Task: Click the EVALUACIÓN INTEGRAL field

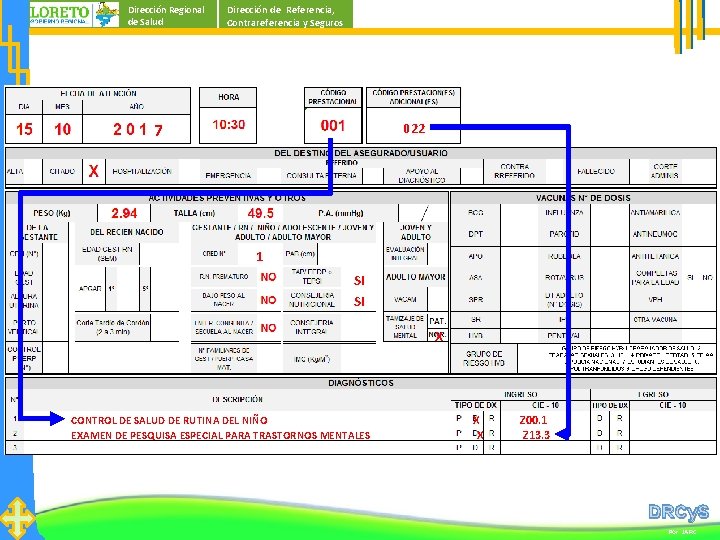Action: [437, 254]
